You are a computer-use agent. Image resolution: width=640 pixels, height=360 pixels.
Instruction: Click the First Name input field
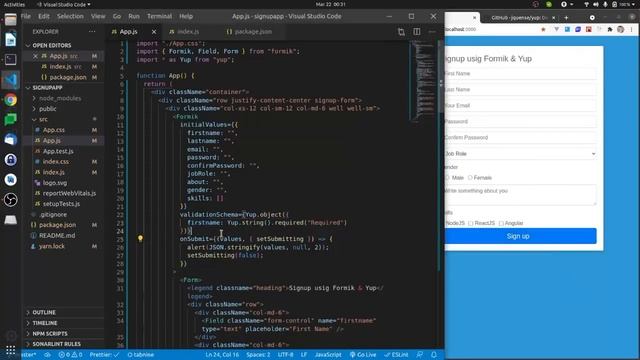[520, 73]
